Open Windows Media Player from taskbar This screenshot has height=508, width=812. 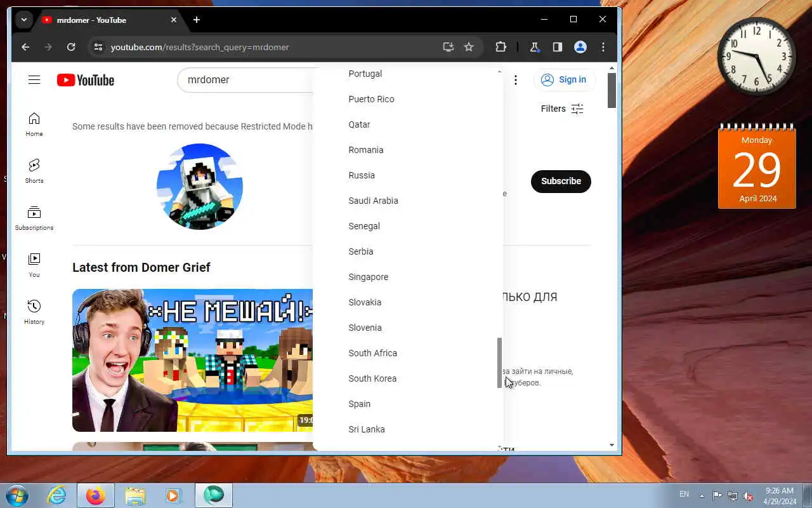coord(173,495)
